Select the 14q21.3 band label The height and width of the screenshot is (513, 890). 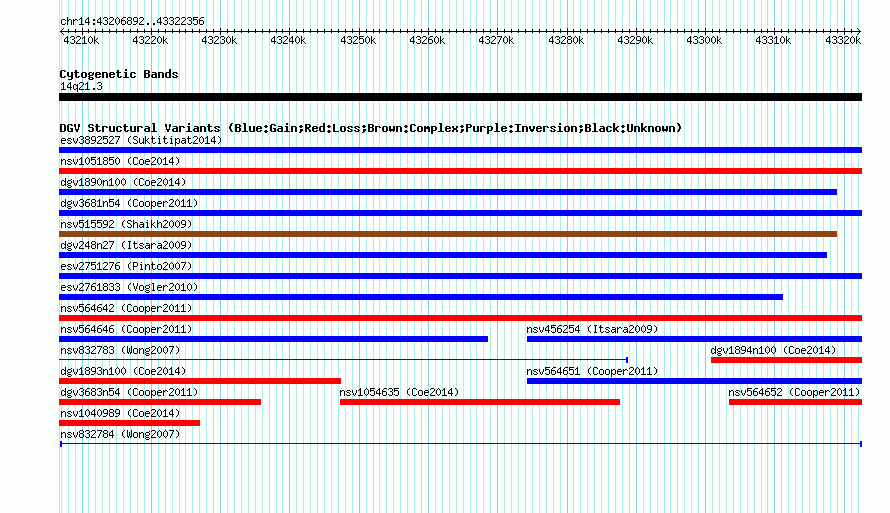pyautogui.click(x=81, y=86)
